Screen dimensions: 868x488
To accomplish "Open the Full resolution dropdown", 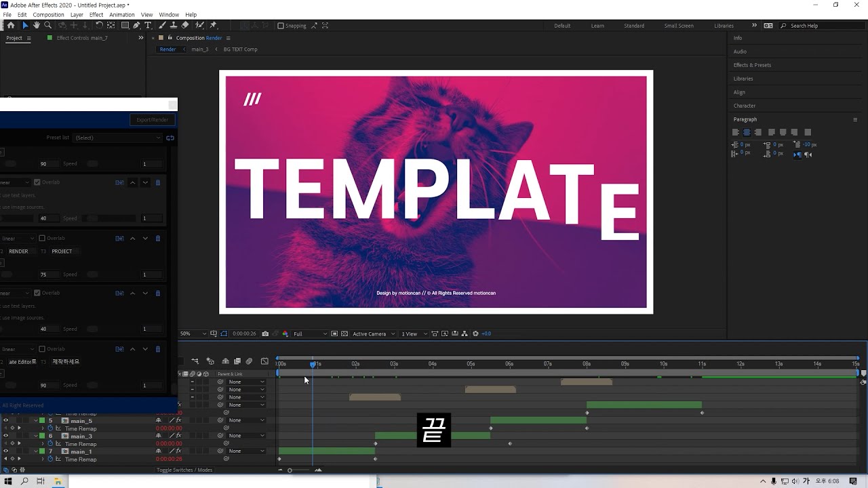I will [310, 333].
